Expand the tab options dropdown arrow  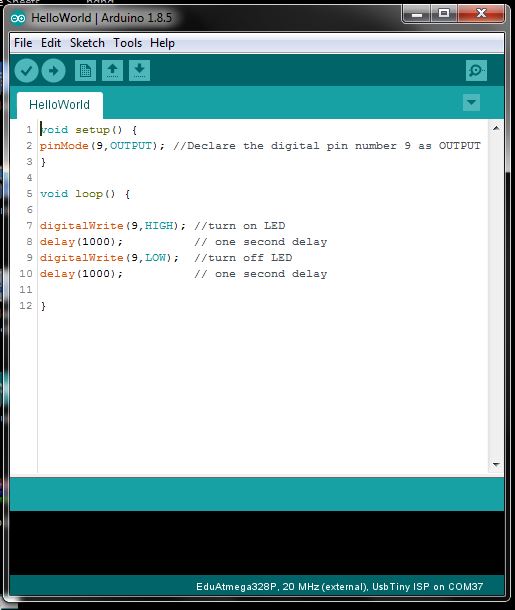click(x=471, y=102)
